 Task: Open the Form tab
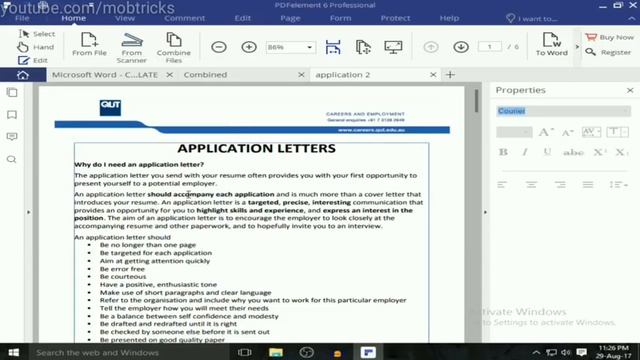[340, 18]
